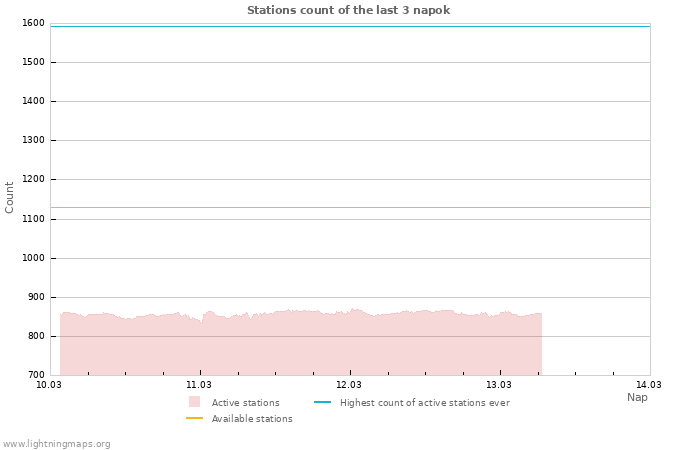This screenshot has height=450, width=700.
Task: Click the 1600 y-axis tick label
Action: tap(33, 23)
